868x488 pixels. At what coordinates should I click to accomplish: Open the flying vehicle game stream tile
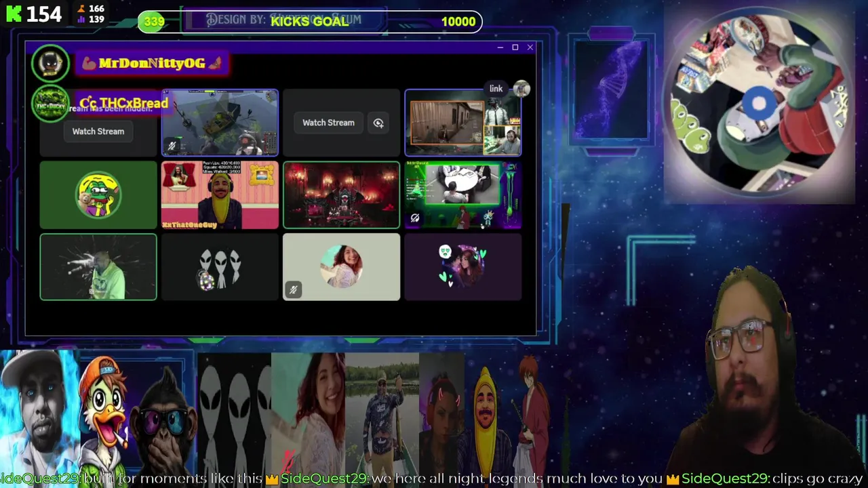coord(220,123)
